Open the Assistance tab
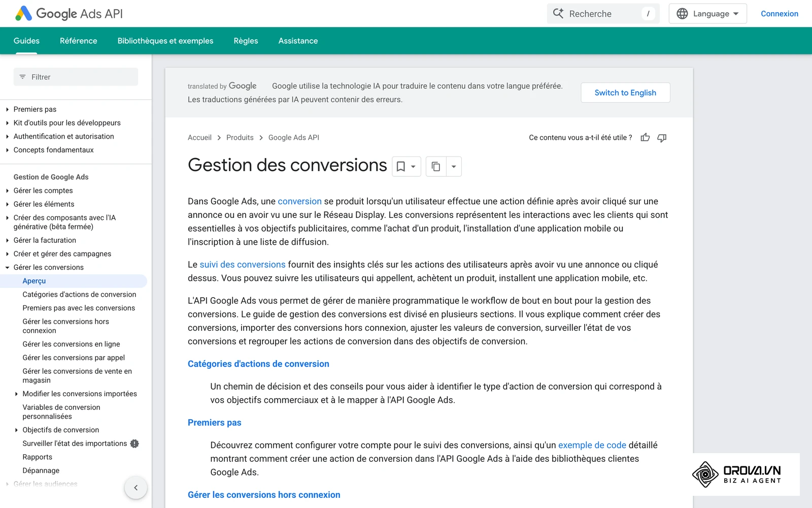Viewport: 812px width, 508px height. 298,41
